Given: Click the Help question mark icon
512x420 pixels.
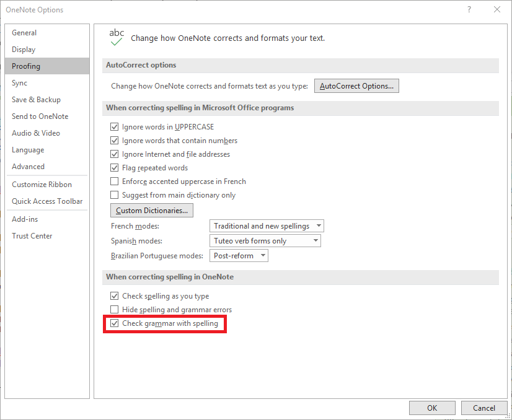Looking at the screenshot, I should [469, 9].
